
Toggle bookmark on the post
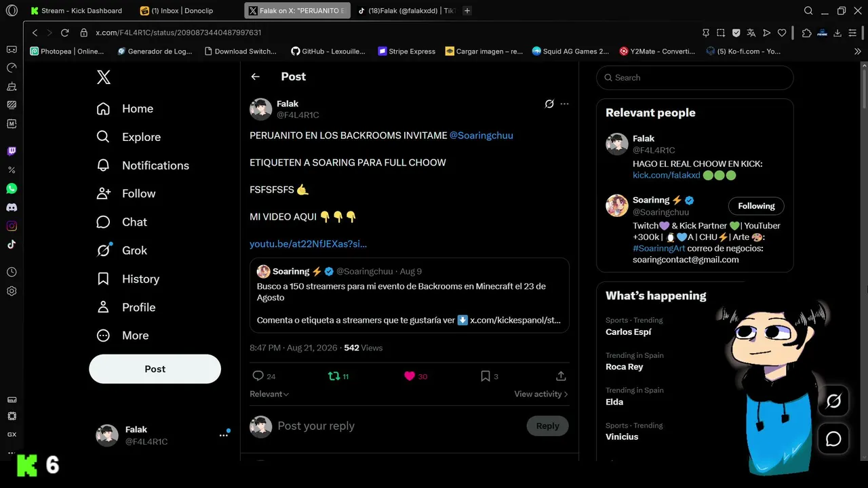[x=486, y=376]
